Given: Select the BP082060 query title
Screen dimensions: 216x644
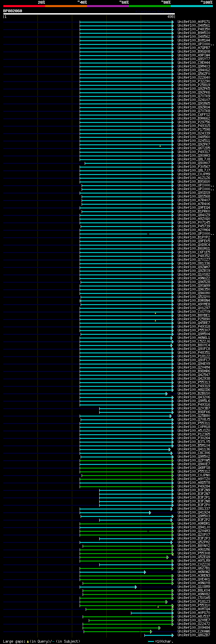Looking at the screenshot, I should pyautogui.click(x=13, y=11).
